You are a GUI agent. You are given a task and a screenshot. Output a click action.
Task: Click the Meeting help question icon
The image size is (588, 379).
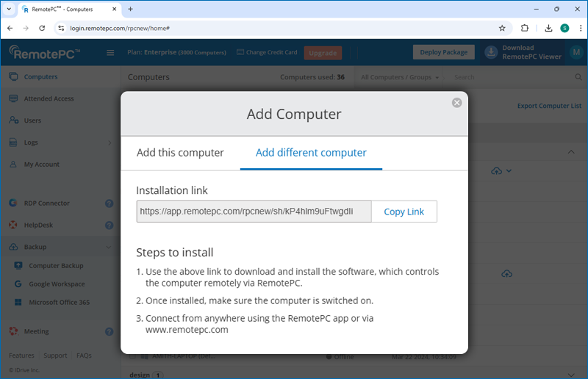[109, 332]
